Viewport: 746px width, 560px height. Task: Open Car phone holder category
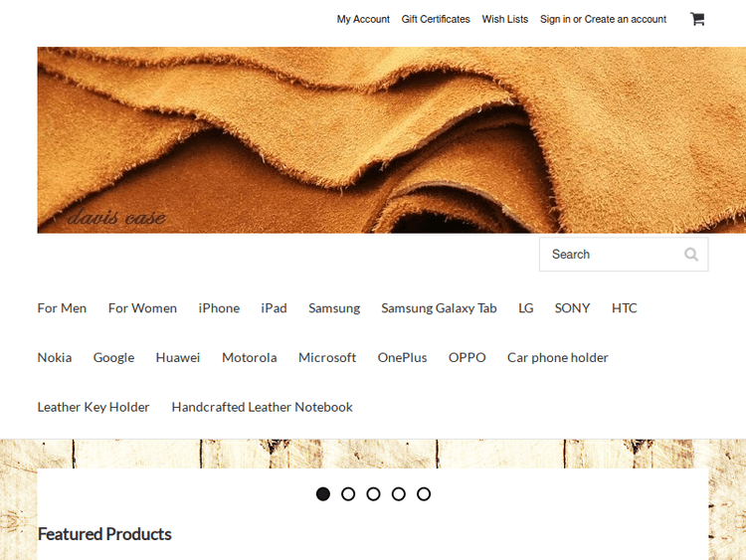(x=558, y=358)
